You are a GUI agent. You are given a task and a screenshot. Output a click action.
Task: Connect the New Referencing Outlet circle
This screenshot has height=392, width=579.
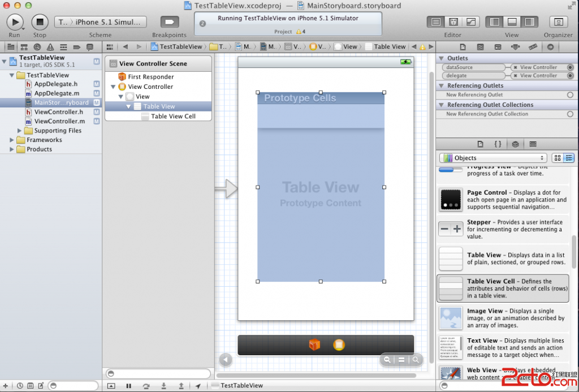570,95
